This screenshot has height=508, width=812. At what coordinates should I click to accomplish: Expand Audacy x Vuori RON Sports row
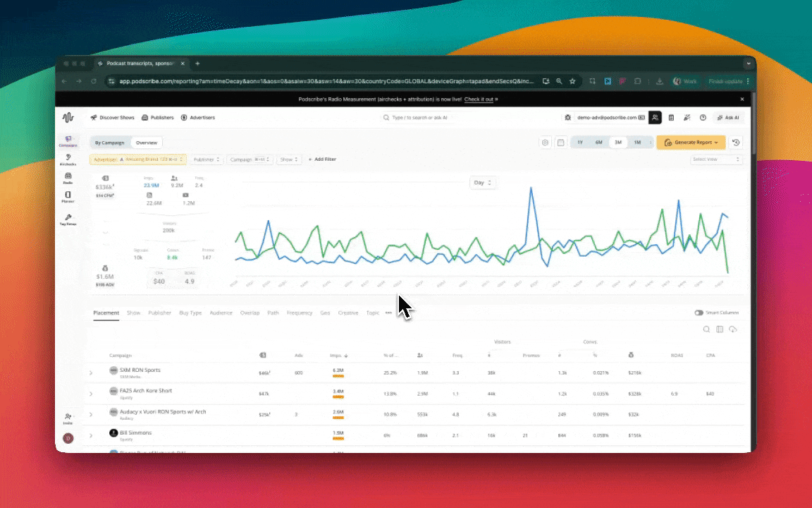click(x=91, y=415)
